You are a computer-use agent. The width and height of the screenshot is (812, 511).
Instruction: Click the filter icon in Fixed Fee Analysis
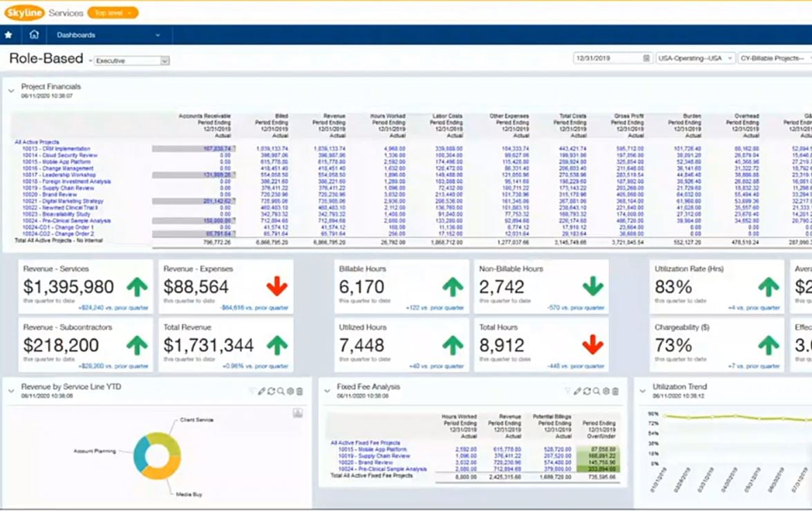pyautogui.click(x=568, y=391)
